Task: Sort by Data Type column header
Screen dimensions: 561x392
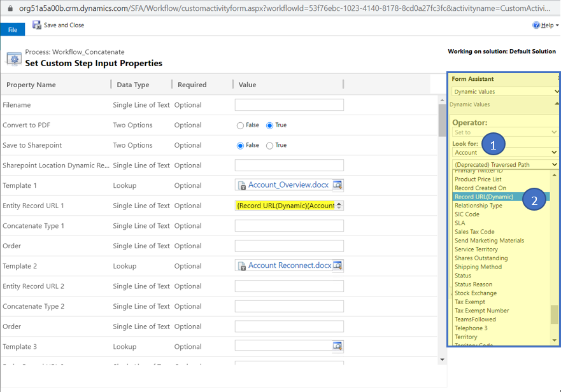Action: click(x=132, y=85)
